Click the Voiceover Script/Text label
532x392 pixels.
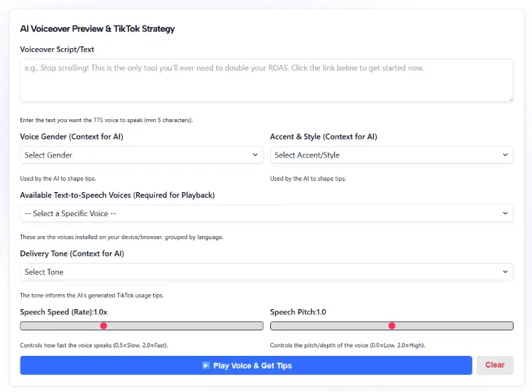click(x=57, y=50)
